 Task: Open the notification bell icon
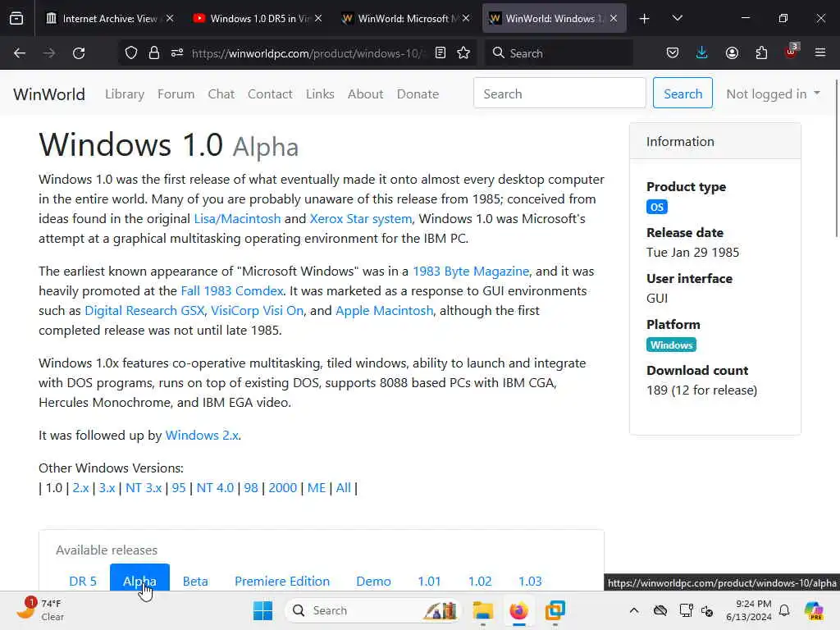coord(784,610)
